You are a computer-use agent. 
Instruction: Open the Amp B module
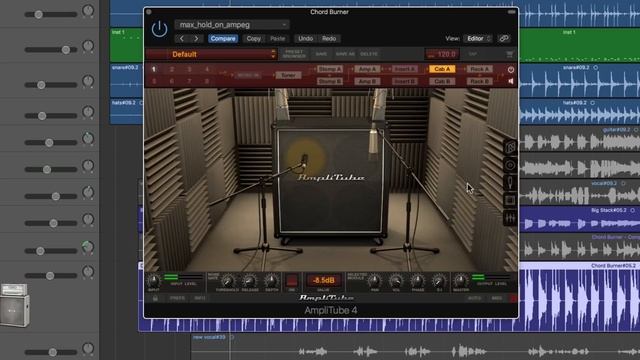[x=367, y=81]
